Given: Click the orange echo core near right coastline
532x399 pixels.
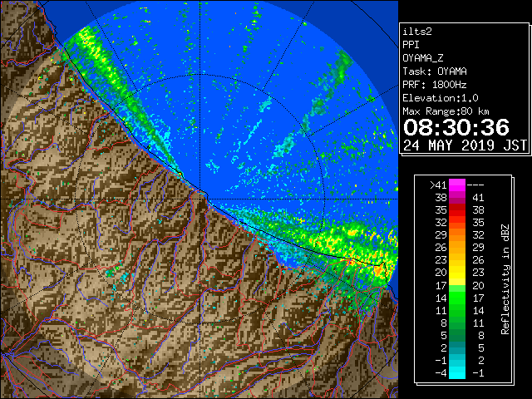Looking at the screenshot, I should coord(379,270).
